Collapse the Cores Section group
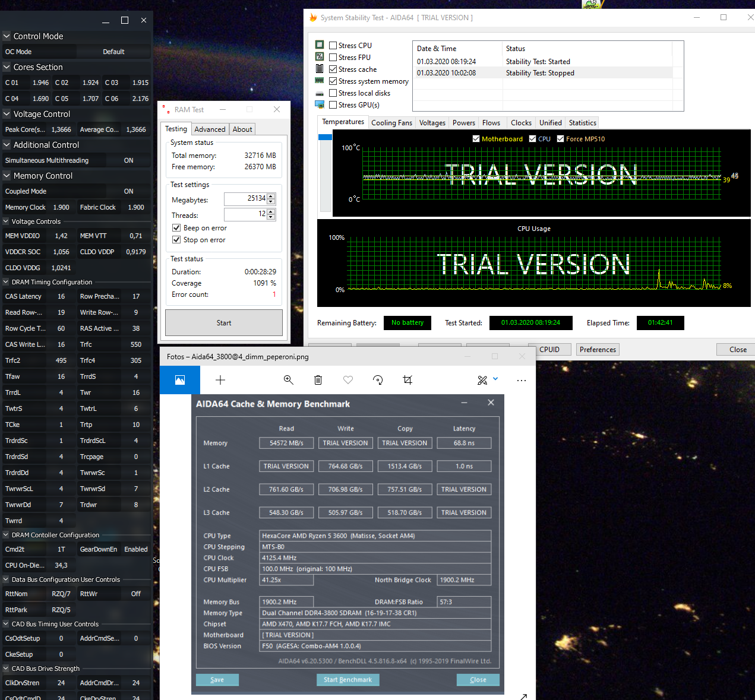 7,67
